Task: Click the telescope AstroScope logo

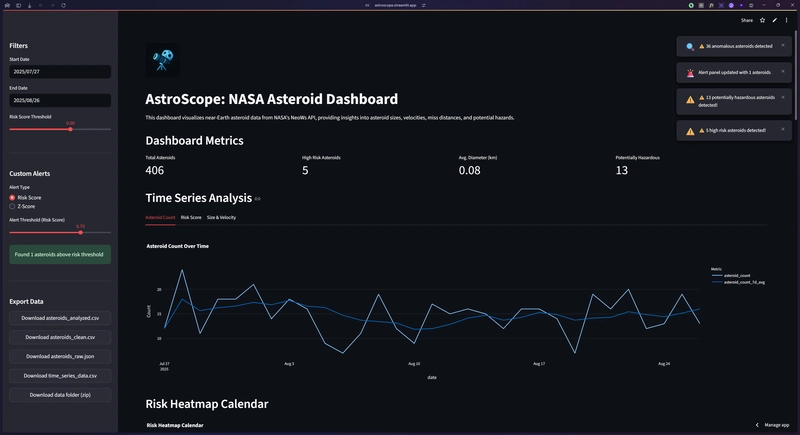Action: tap(163, 60)
